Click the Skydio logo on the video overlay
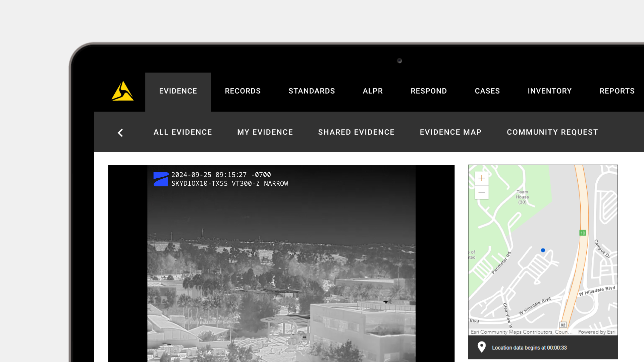Viewport: 644px width, 362px height. [x=161, y=179]
